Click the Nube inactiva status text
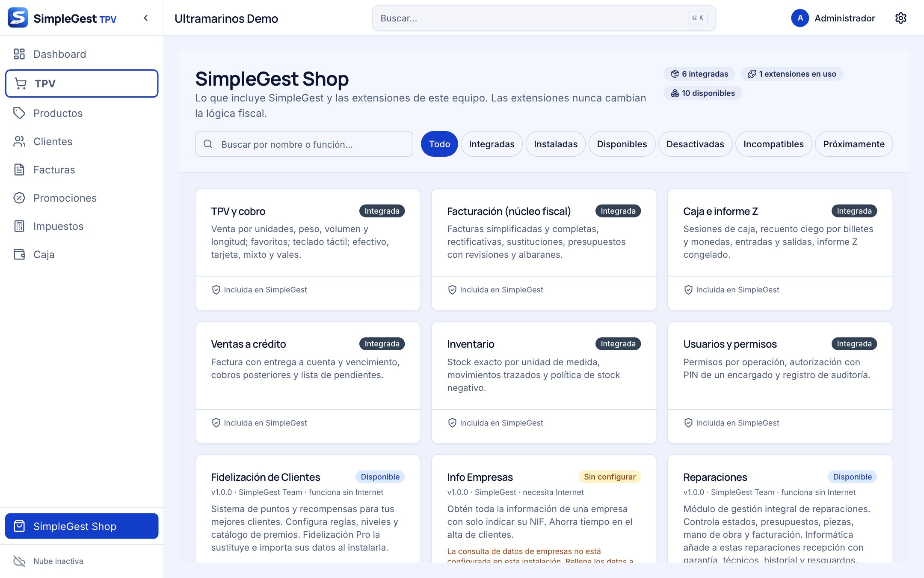Viewport: 924px width, 578px height. (x=58, y=561)
